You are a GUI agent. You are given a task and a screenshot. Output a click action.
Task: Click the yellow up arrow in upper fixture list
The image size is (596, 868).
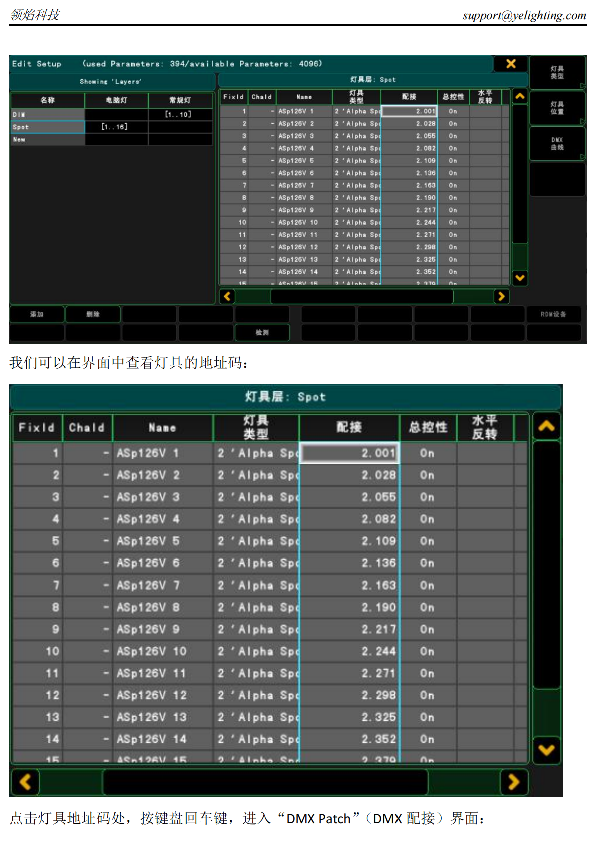click(520, 96)
